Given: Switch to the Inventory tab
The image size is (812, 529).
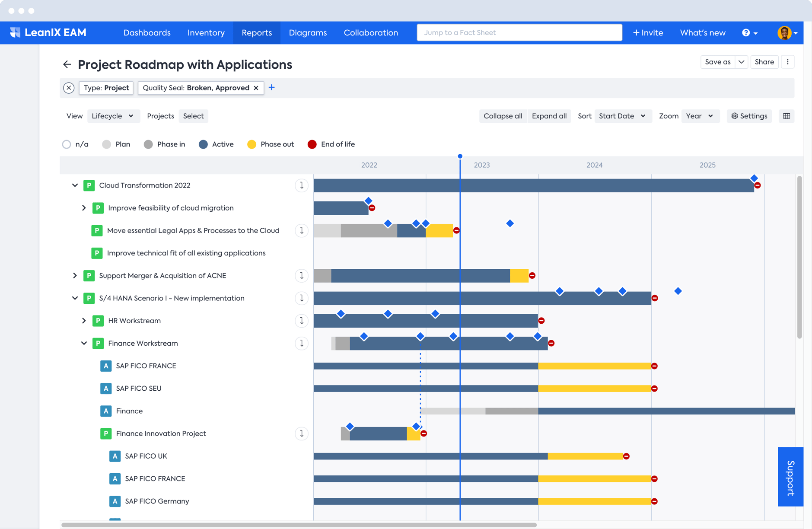Looking at the screenshot, I should (206, 32).
